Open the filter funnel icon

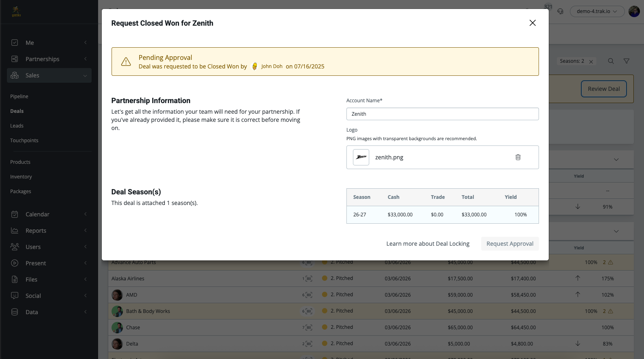[626, 61]
